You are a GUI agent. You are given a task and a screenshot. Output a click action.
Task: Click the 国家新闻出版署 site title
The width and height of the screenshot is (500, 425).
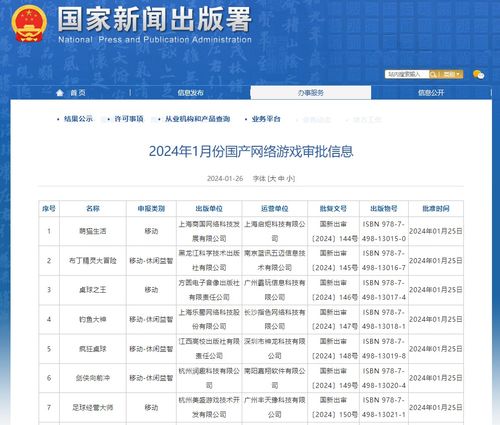pos(154,19)
